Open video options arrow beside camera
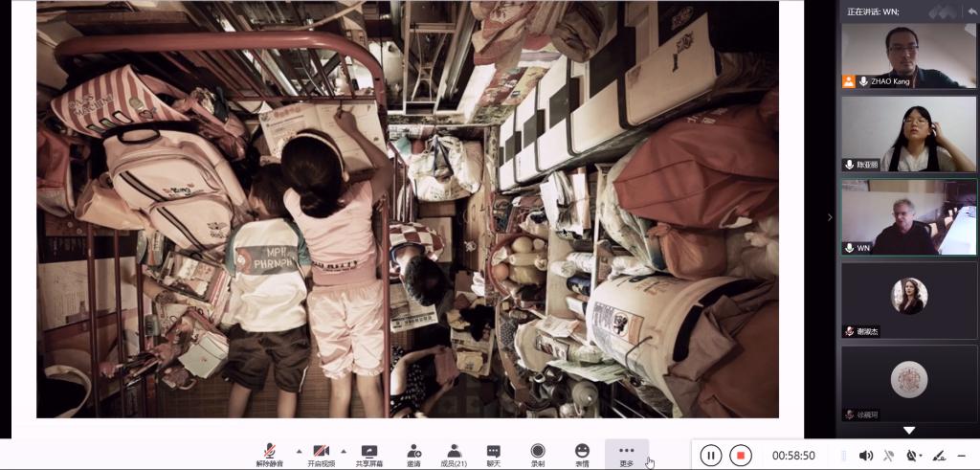 344,450
